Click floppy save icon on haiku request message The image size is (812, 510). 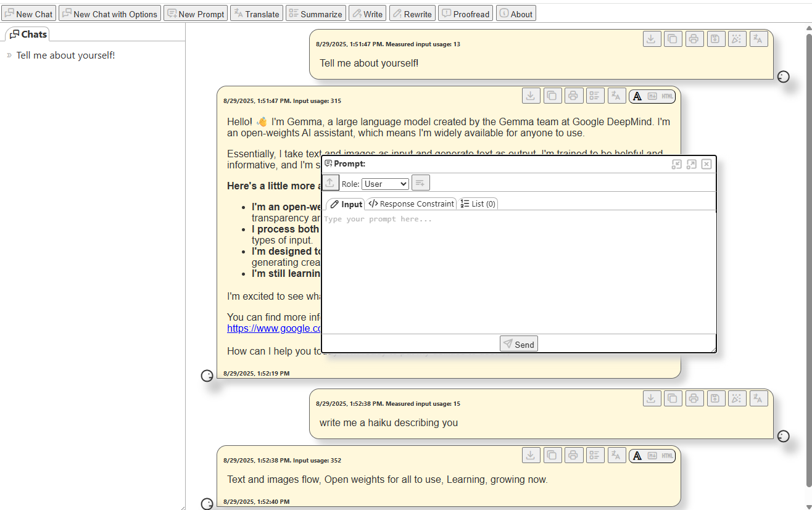pos(715,398)
